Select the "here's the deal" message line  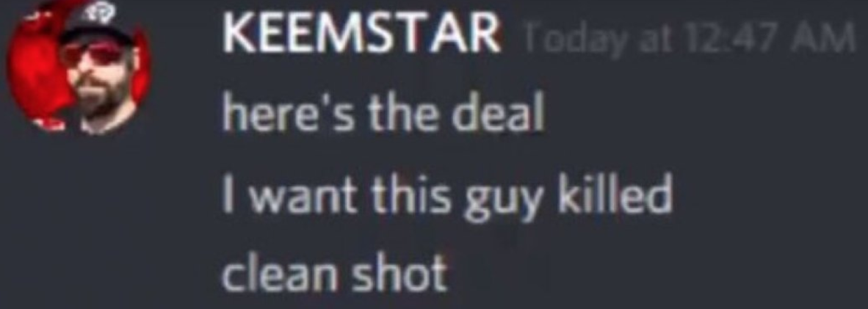pyautogui.click(x=383, y=116)
